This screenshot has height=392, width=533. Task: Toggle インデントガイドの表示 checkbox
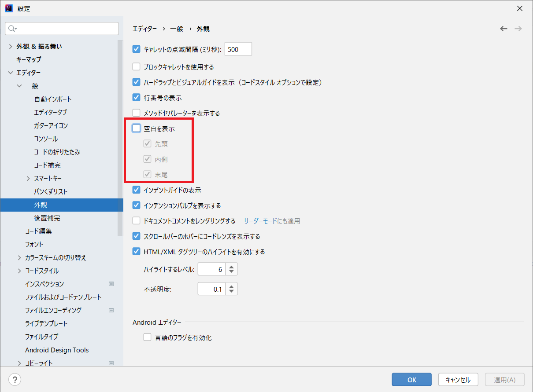click(x=137, y=190)
